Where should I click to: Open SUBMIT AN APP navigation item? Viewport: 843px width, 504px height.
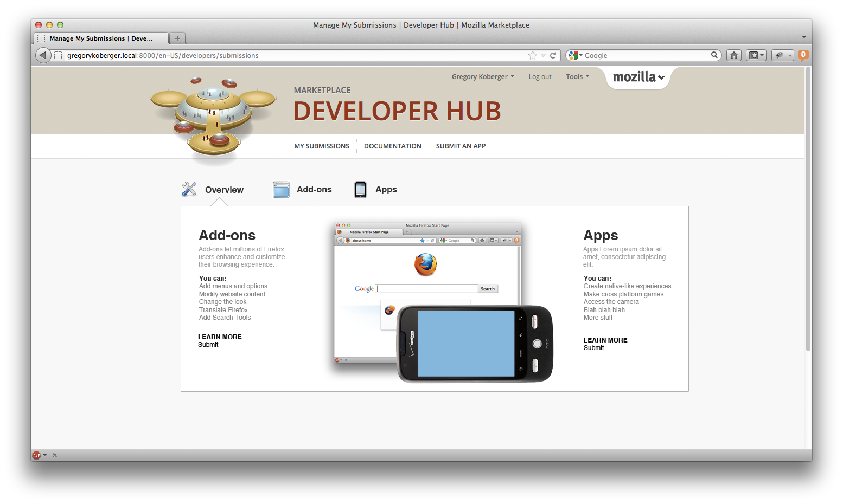click(461, 146)
